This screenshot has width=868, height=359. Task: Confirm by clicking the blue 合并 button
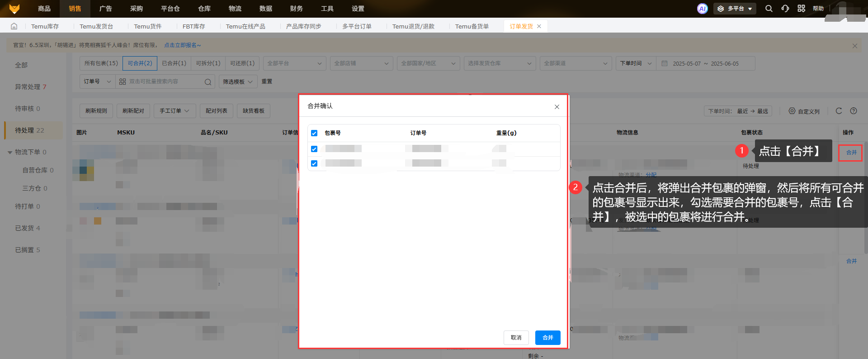[547, 338]
